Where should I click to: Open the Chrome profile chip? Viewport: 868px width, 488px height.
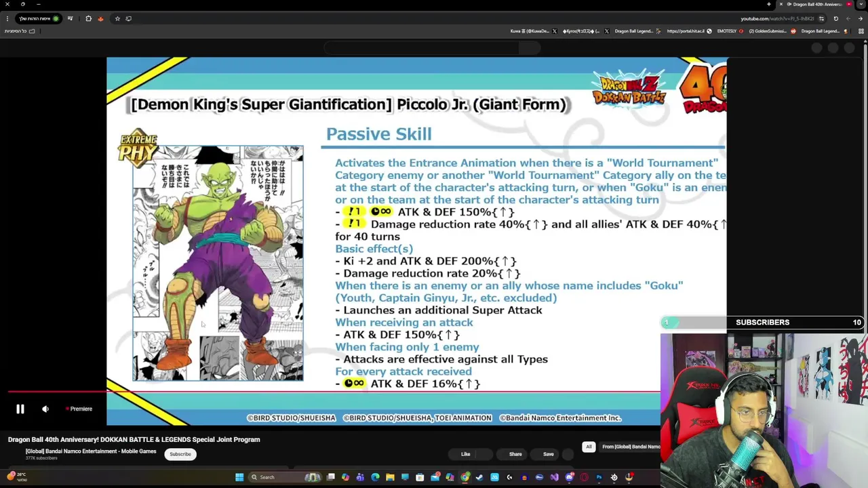pyautogui.click(x=39, y=18)
